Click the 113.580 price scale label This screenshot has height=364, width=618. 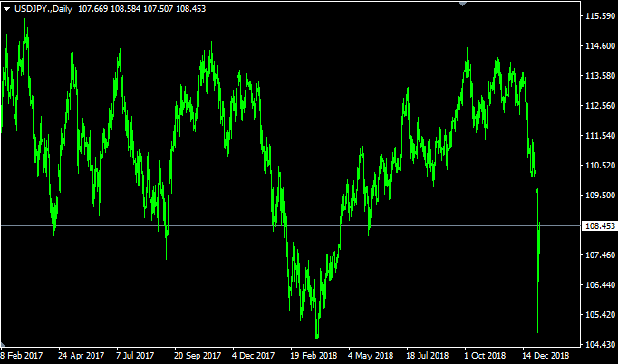click(x=601, y=76)
